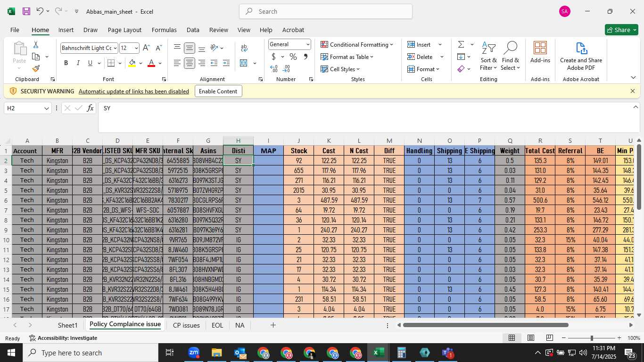Decrease font size with smaller A icon
Image resolution: width=644 pixels, height=362 pixels.
(x=158, y=48)
